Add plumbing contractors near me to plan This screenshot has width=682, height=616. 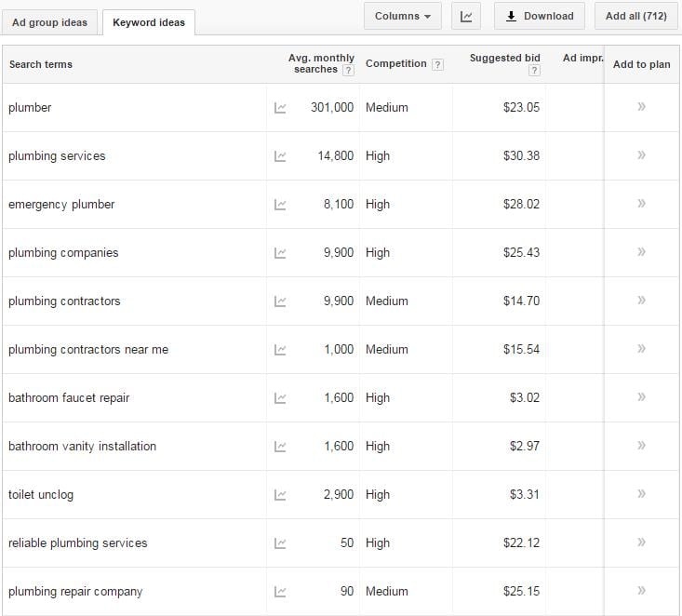click(641, 348)
